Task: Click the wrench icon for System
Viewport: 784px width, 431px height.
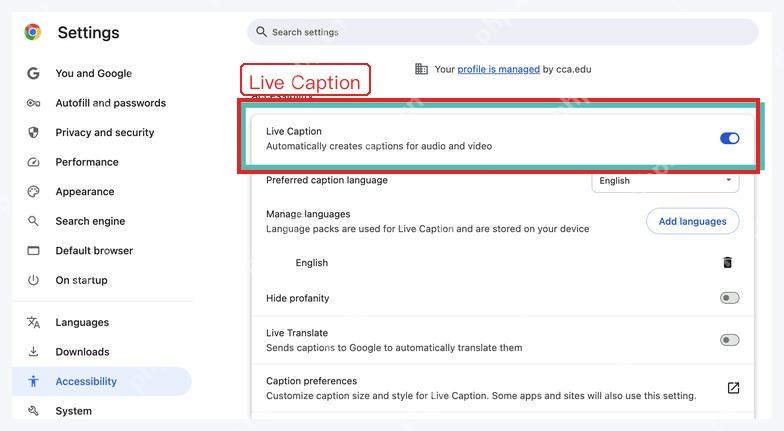Action: click(33, 410)
